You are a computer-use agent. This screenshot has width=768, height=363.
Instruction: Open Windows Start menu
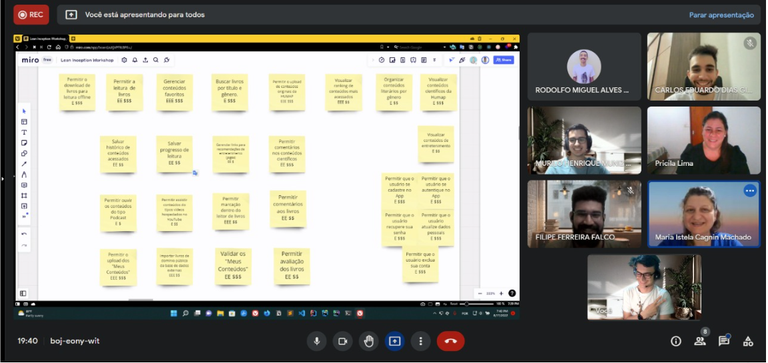coord(174,314)
